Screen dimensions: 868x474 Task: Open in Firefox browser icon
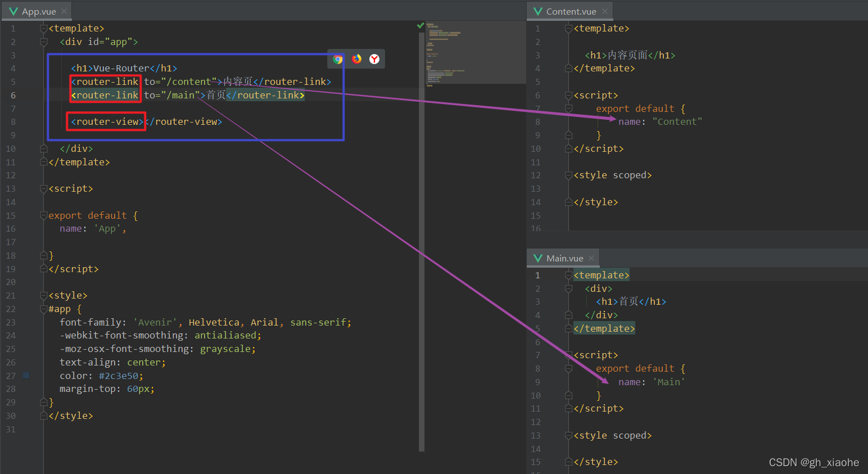pyautogui.click(x=356, y=59)
